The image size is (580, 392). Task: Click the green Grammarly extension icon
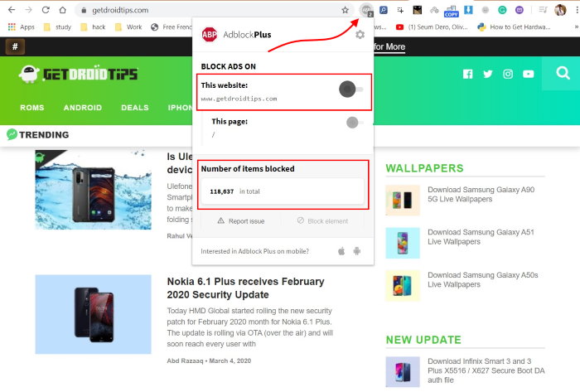pos(502,10)
